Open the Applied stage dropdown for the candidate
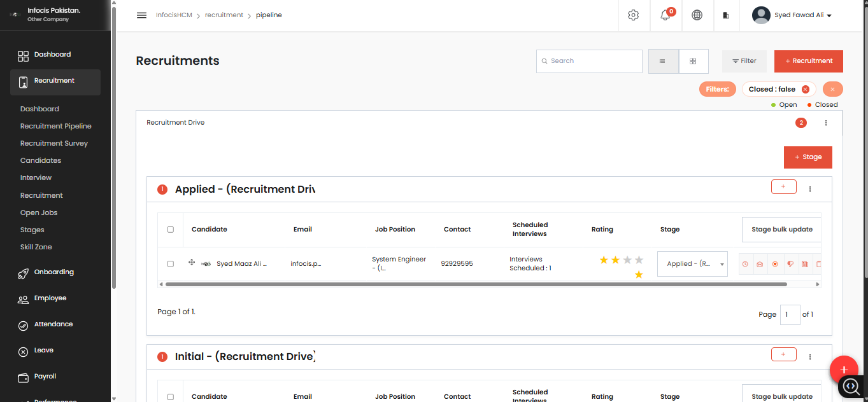Viewport: 868px width, 402px height. pyautogui.click(x=692, y=263)
